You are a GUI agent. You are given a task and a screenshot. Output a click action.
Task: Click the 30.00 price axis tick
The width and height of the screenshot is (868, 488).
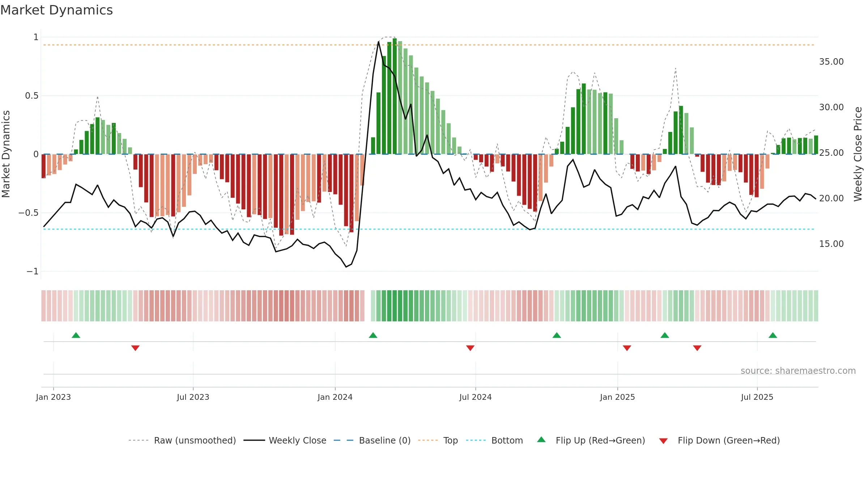(831, 107)
